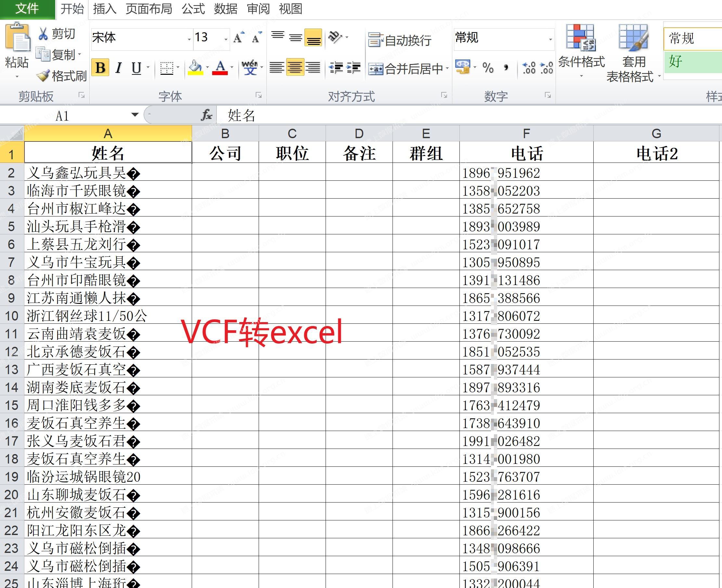Expand the Name Box dropdown arrow
722x588 pixels.
point(135,115)
